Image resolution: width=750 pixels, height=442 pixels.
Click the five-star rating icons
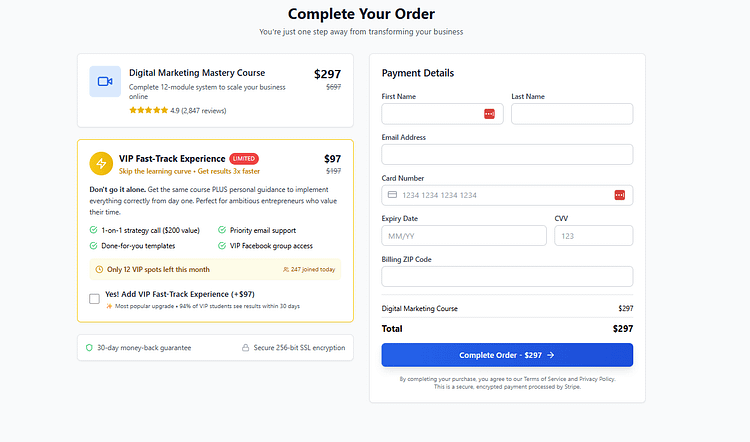coord(148,110)
